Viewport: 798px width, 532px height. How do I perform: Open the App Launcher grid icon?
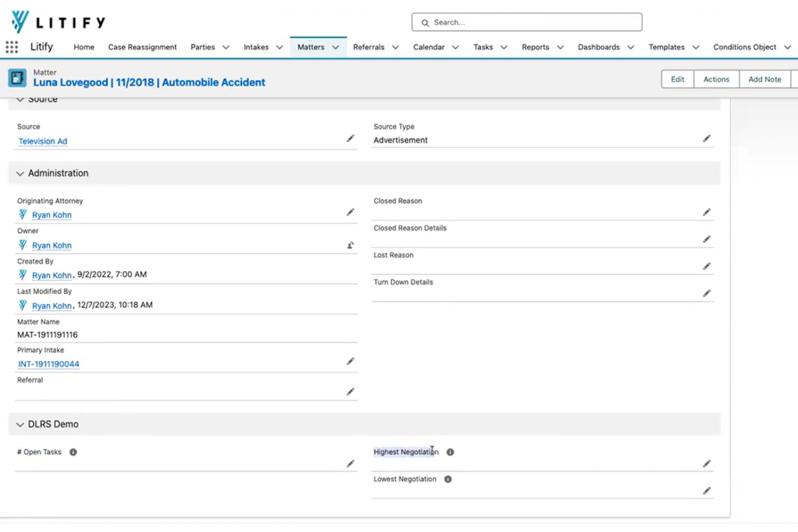coord(12,47)
